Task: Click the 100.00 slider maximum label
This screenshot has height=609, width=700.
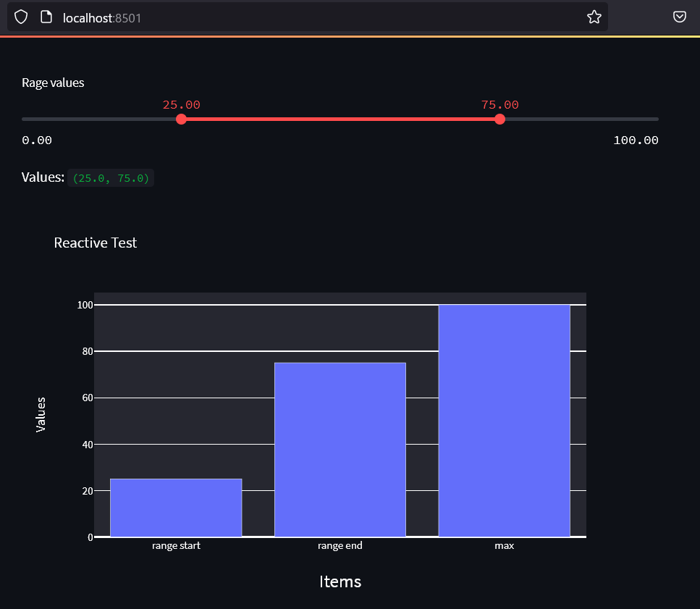Action: pos(636,140)
